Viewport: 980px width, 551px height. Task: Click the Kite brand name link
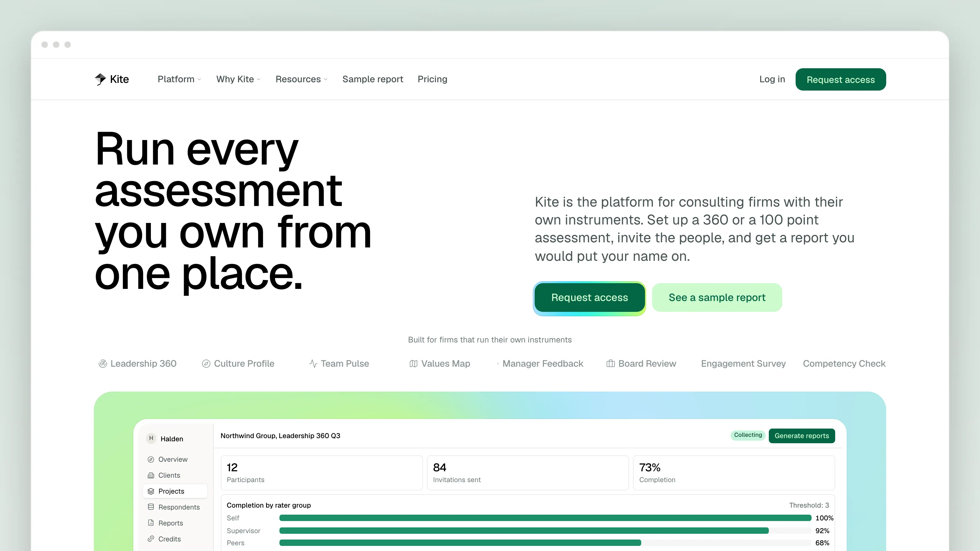(x=119, y=79)
